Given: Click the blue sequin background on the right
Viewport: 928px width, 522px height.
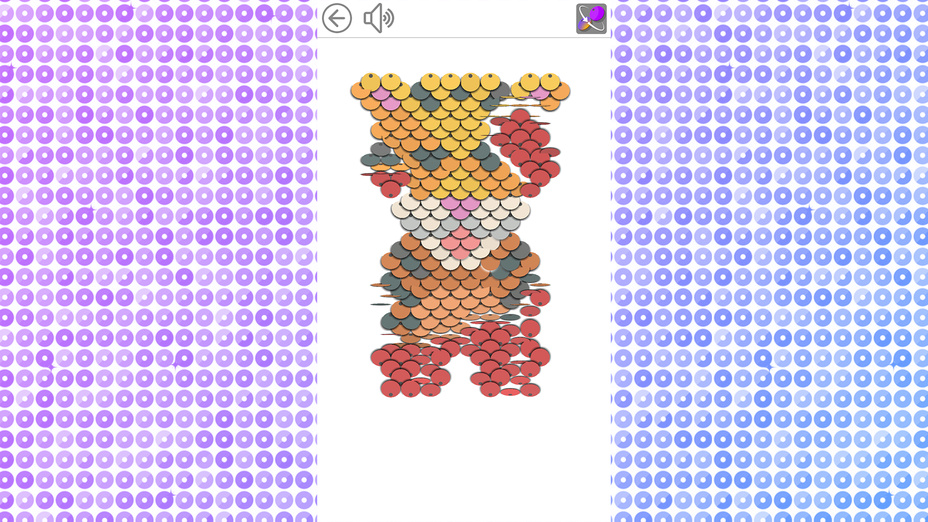Looking at the screenshot, I should tap(770, 261).
